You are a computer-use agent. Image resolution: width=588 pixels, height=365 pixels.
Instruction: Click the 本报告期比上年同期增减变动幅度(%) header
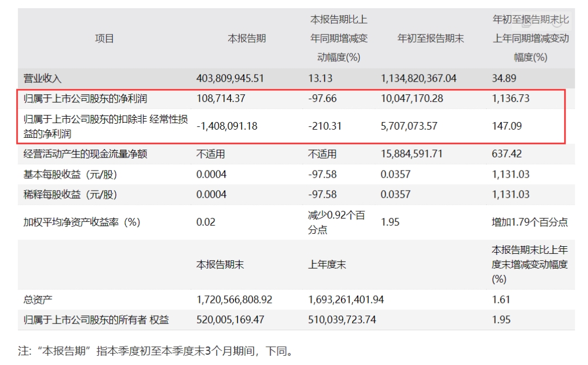click(339, 38)
